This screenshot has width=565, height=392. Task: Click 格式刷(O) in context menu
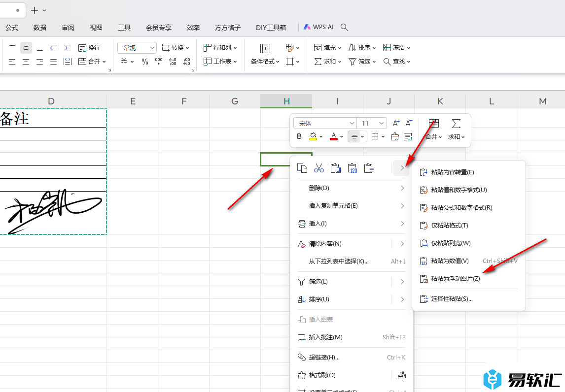(322, 375)
